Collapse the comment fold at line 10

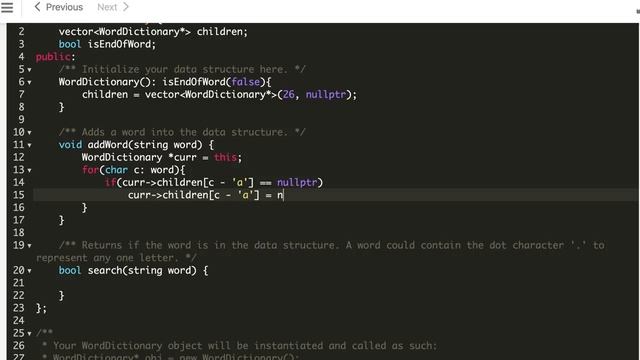pyautogui.click(x=29, y=133)
